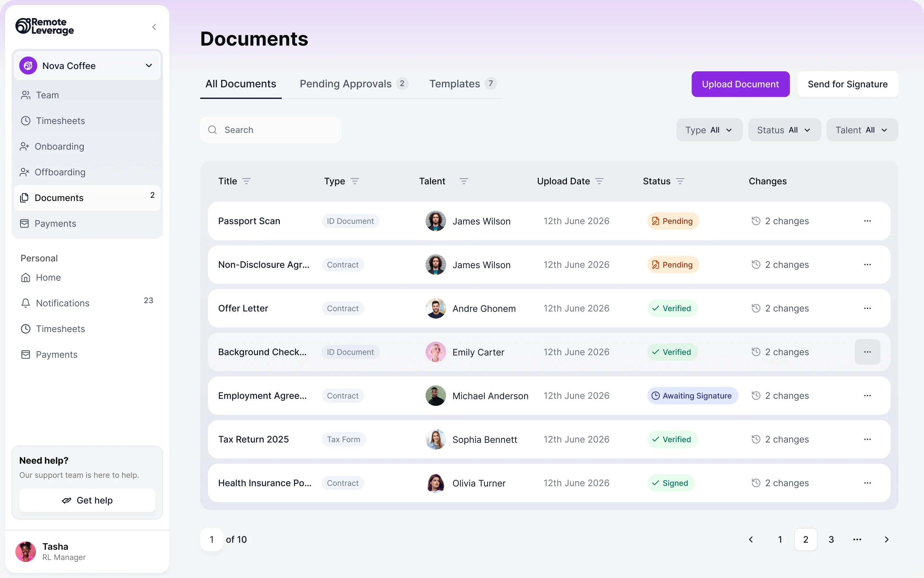924x578 pixels.
Task: Collapse the sidebar with the chevron
Action: 154,27
